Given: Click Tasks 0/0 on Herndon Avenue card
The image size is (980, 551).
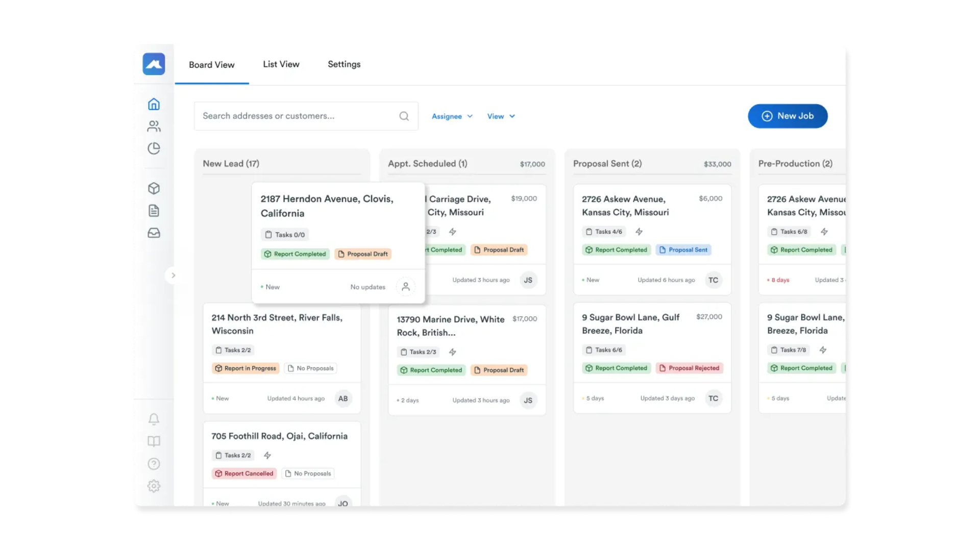Looking at the screenshot, I should pyautogui.click(x=285, y=235).
